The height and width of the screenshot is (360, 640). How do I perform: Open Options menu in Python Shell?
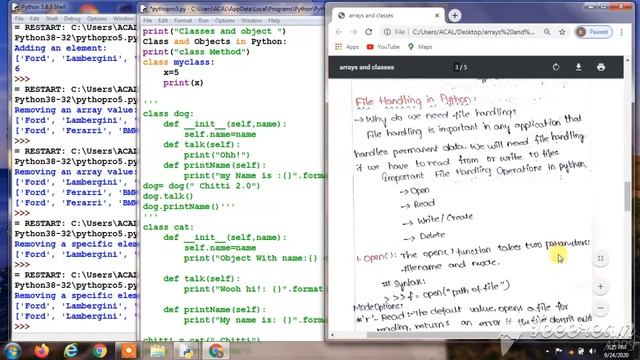pos(97,19)
